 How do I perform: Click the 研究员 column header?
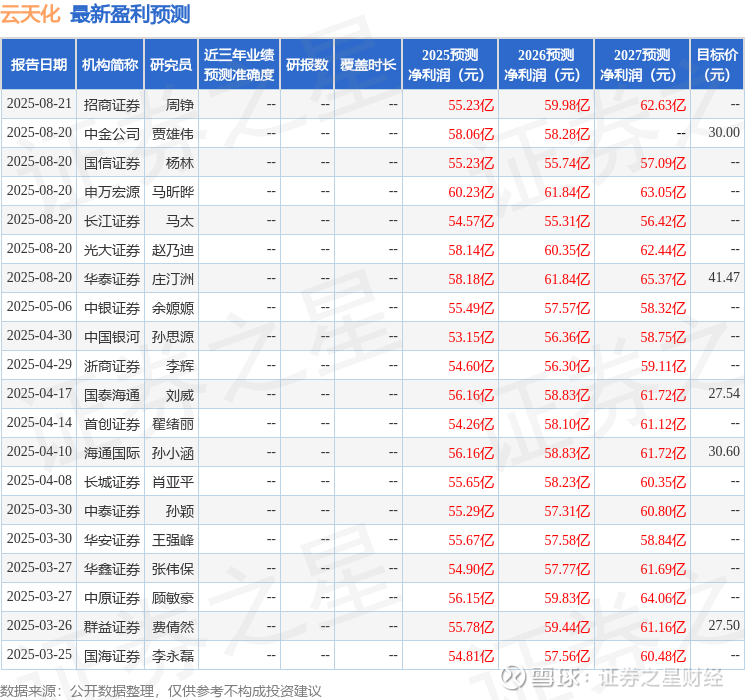(x=171, y=65)
